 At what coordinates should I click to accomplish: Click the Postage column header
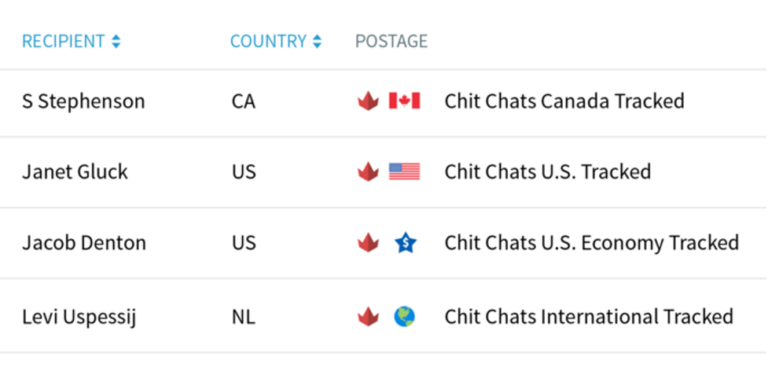click(391, 41)
